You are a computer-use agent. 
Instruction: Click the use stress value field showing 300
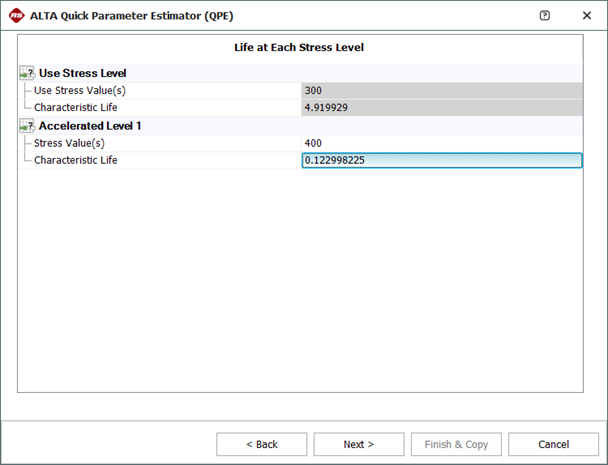pyautogui.click(x=441, y=90)
